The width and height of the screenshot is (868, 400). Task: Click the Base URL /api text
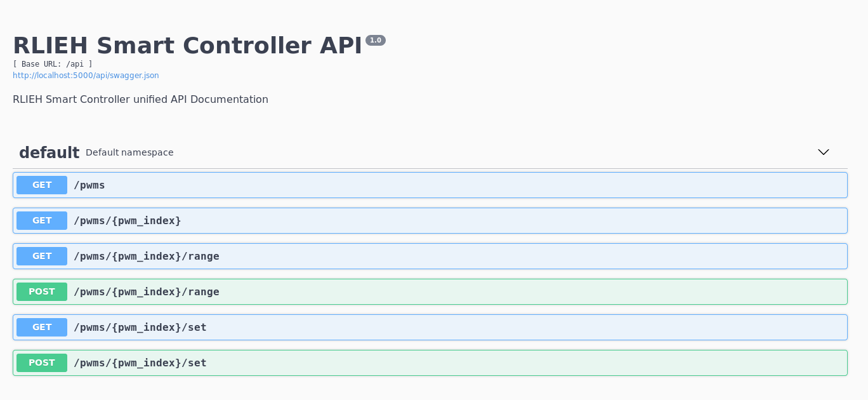point(53,64)
